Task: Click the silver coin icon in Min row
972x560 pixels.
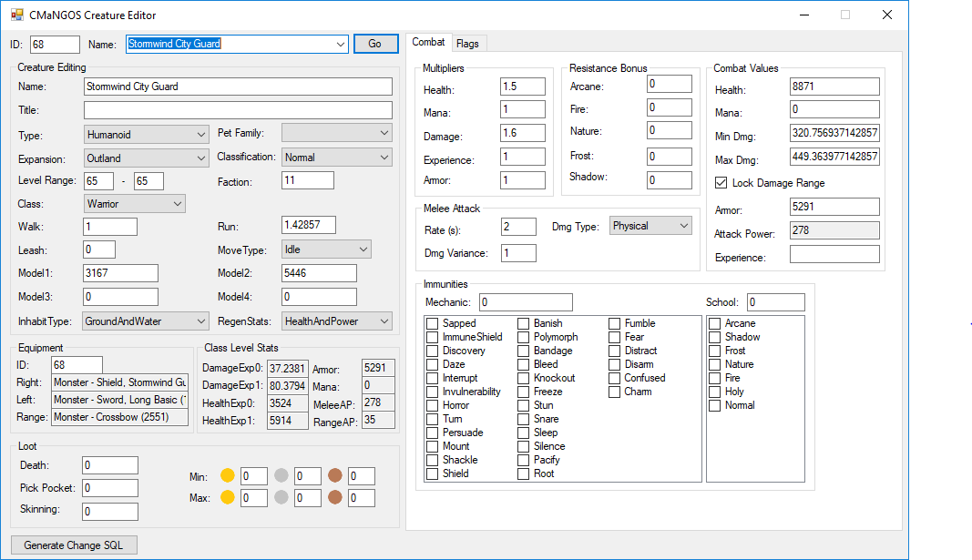Action: click(281, 475)
